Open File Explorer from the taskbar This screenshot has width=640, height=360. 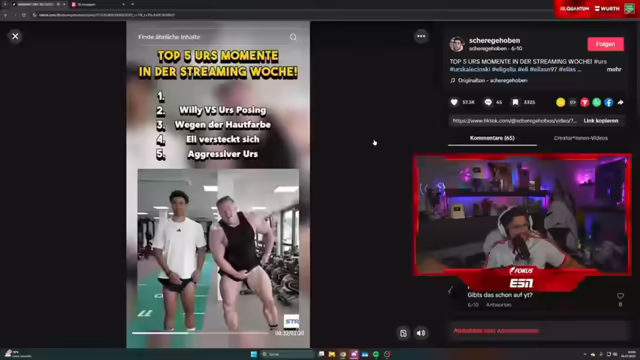[x=332, y=354]
